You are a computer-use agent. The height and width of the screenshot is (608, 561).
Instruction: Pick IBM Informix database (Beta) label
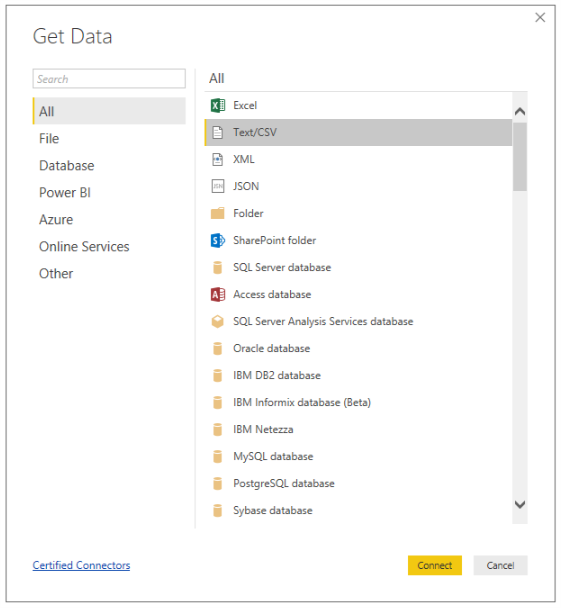point(302,402)
